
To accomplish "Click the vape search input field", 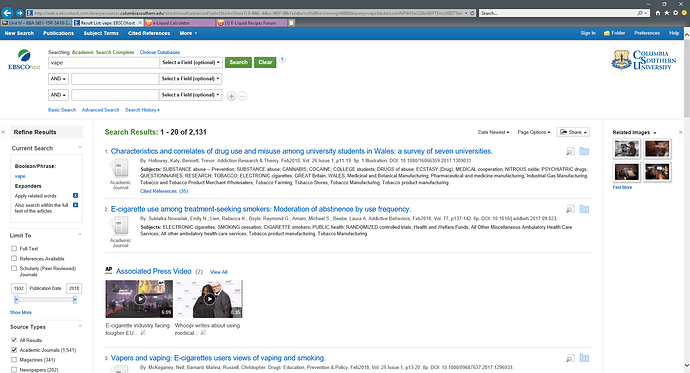I will pyautogui.click(x=103, y=62).
